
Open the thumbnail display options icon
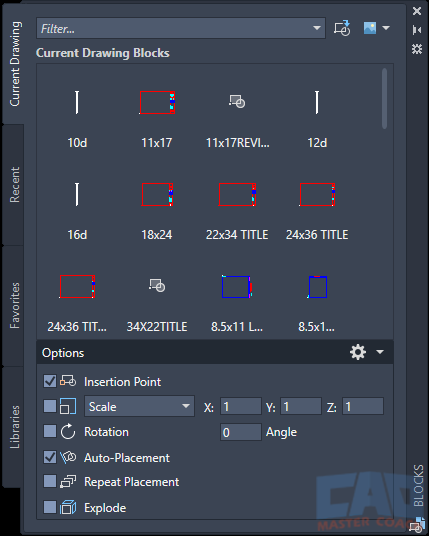370,28
